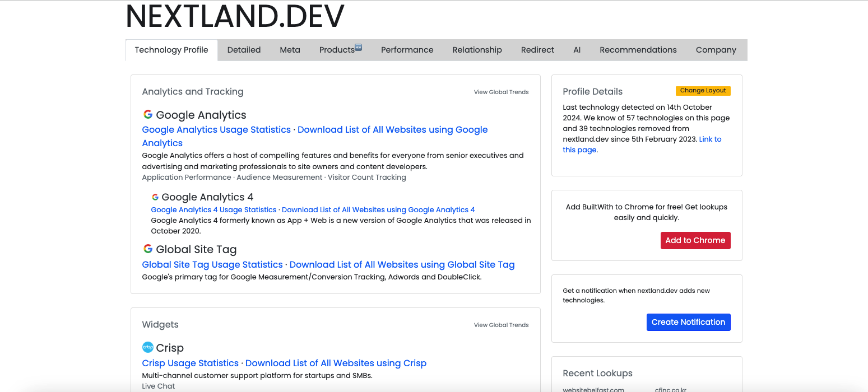
Task: Open Global Site Tag Usage Statistics link
Action: [x=212, y=264]
